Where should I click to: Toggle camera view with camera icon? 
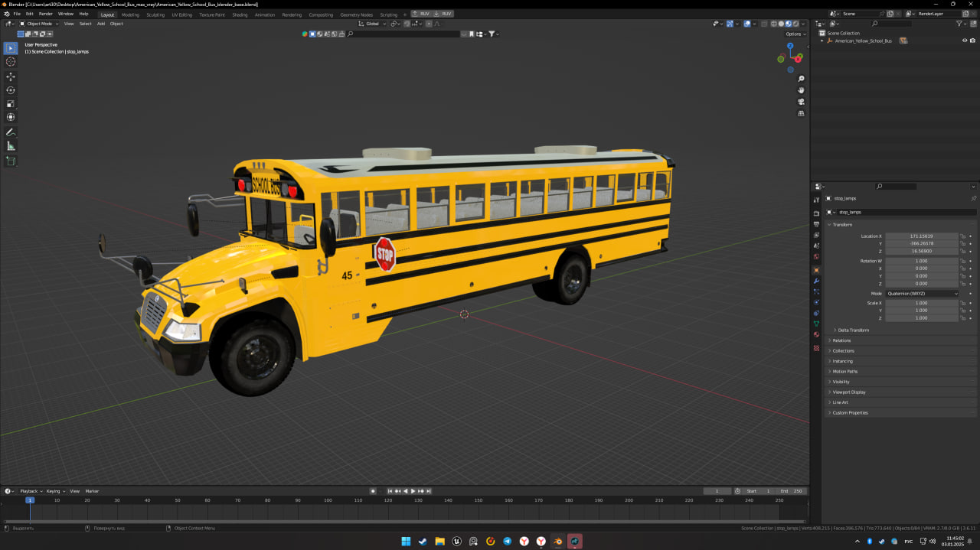[801, 102]
